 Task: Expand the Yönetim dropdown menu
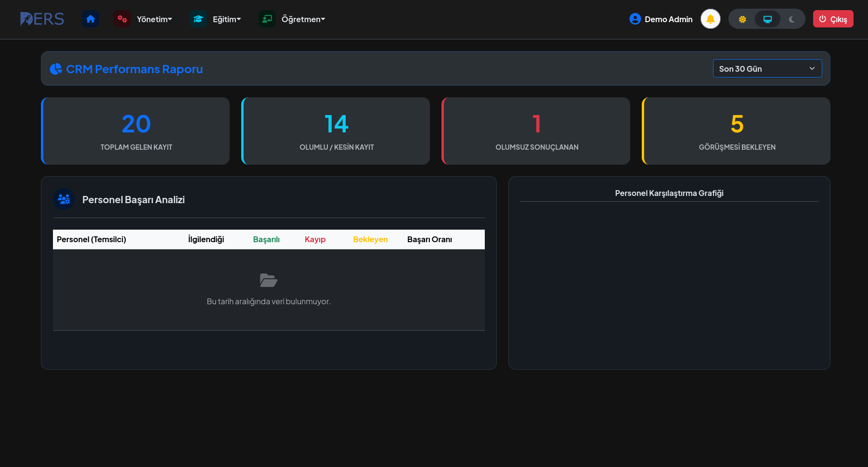(154, 19)
